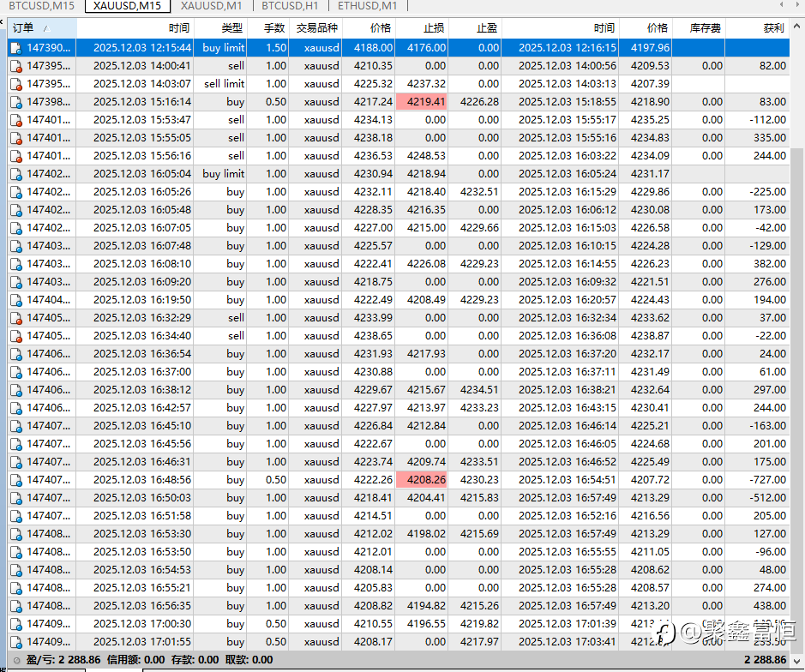Click the tab scroll left arrow at top right
The image size is (805, 672).
(x=781, y=4)
